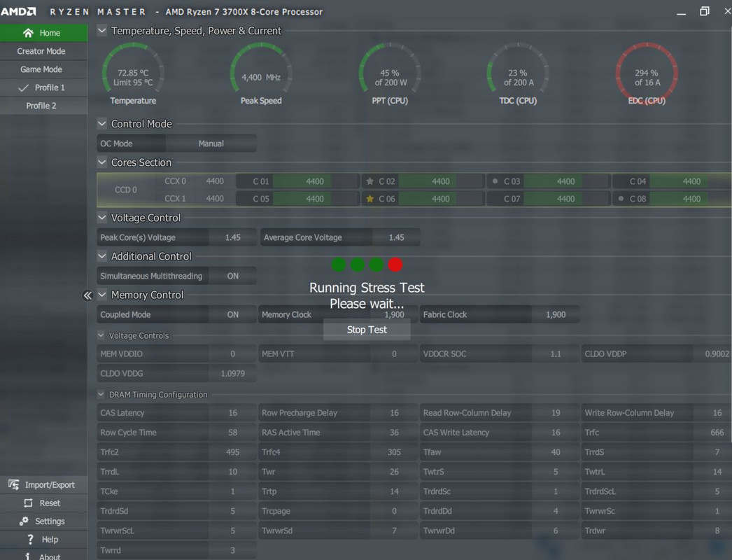Screen dimensions: 732x560
Task: Click the dot marker beside C 08
Action: (x=621, y=199)
